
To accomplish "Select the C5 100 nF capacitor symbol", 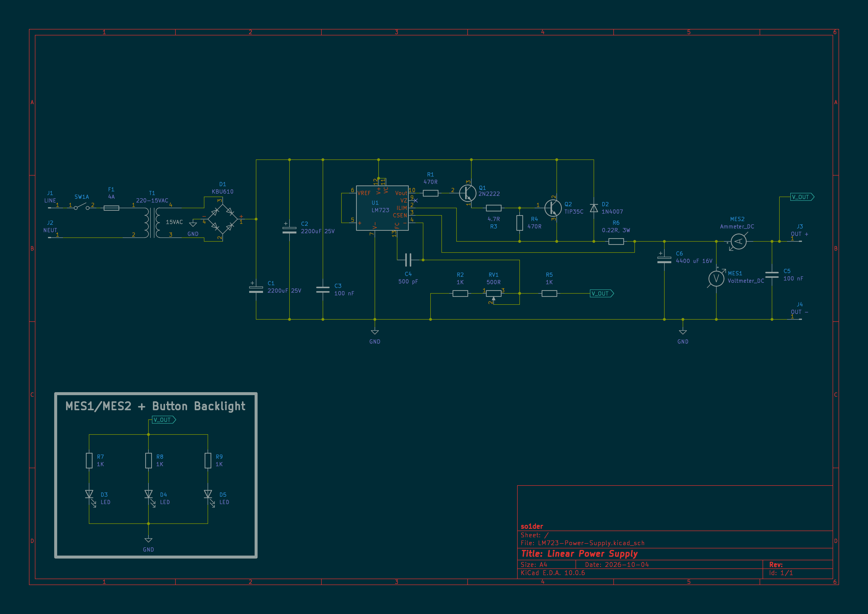I will [x=772, y=275].
